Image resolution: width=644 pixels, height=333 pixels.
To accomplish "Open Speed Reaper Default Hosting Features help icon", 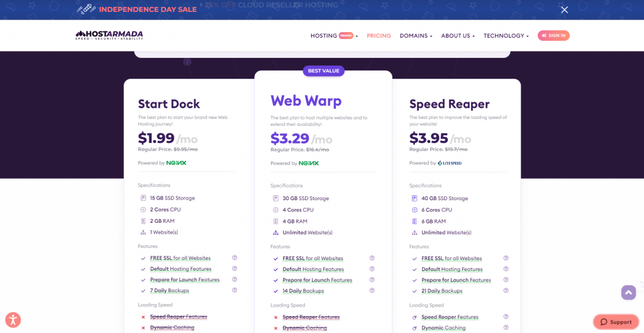I will pos(506,269).
